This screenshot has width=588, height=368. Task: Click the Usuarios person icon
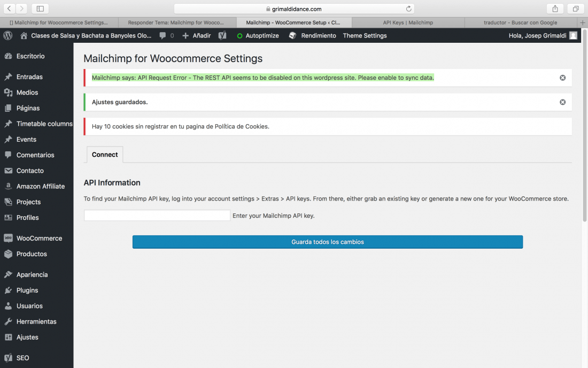pos(8,306)
